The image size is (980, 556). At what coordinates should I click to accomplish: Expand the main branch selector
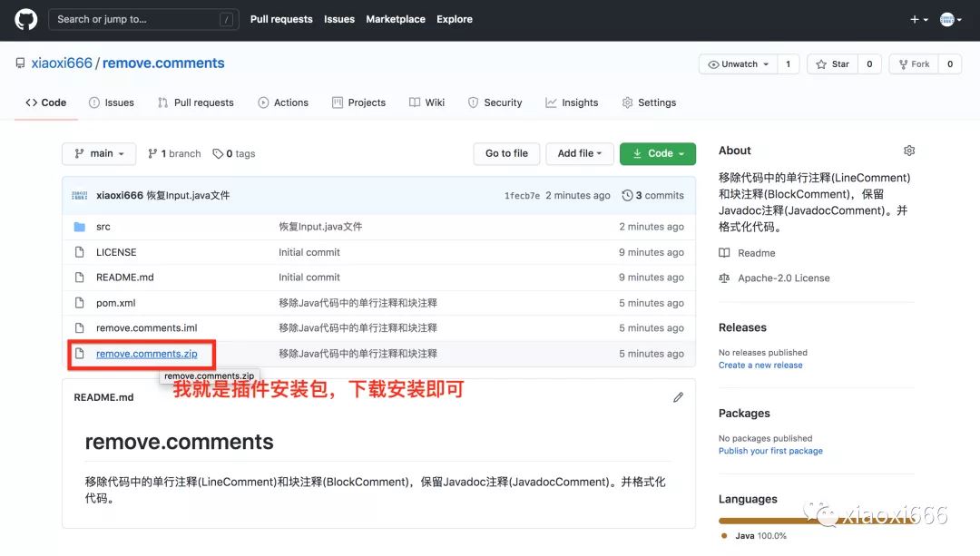(99, 154)
